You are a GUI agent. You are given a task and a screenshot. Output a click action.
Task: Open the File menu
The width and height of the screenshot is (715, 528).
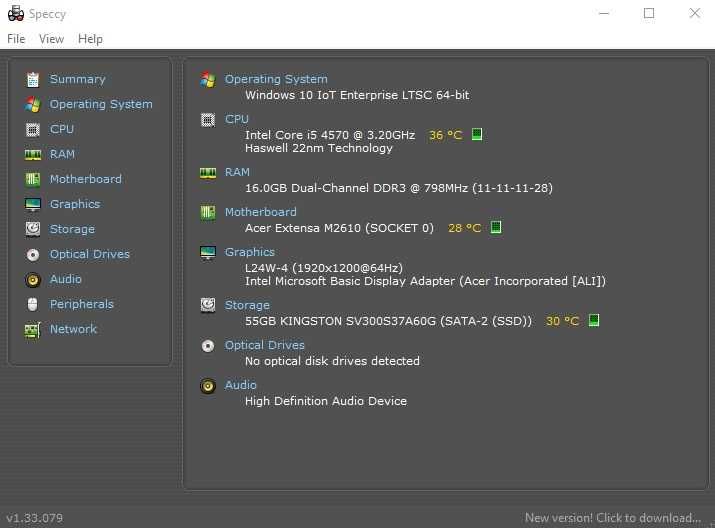click(x=16, y=39)
